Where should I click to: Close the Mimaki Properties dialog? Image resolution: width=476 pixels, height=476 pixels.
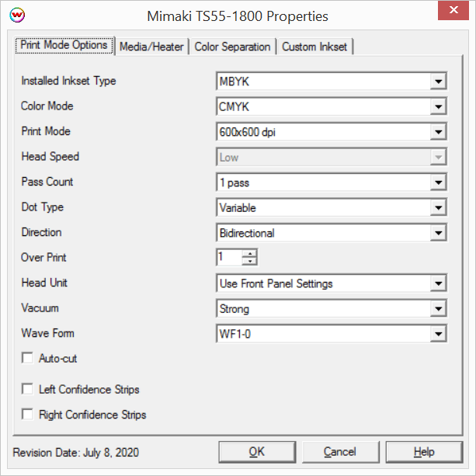(x=456, y=14)
